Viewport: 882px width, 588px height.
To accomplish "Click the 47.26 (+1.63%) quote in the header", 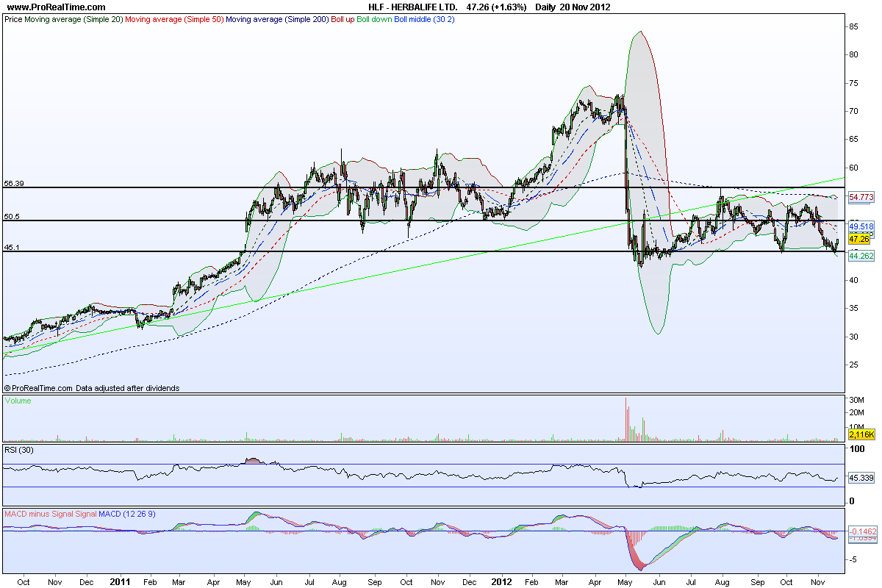I will (x=497, y=7).
